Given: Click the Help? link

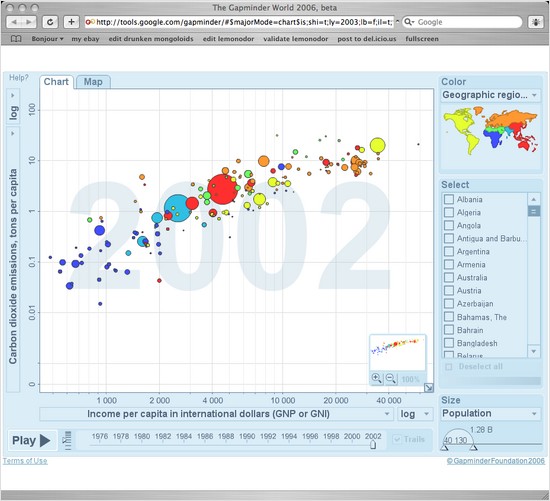Looking at the screenshot, I should coord(19,78).
